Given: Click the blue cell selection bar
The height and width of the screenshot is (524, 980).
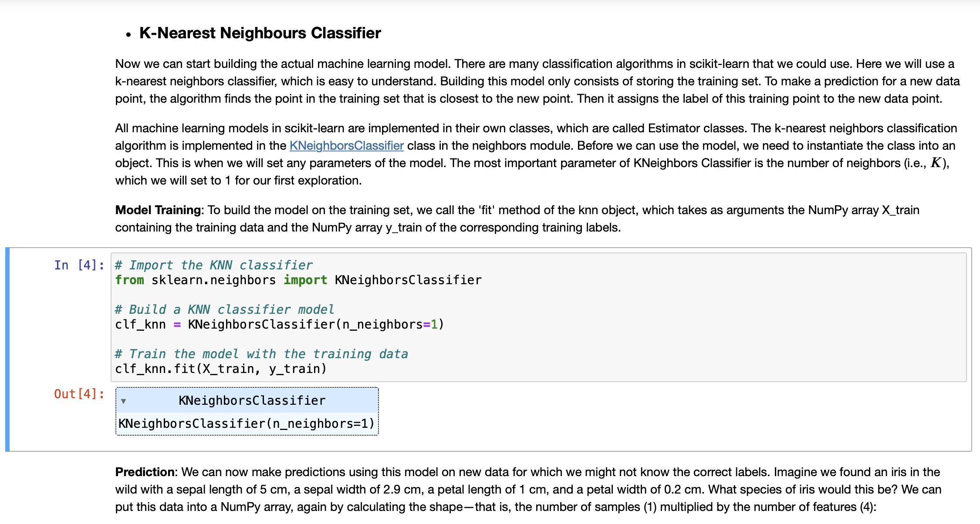Looking at the screenshot, I should click(x=7, y=348).
